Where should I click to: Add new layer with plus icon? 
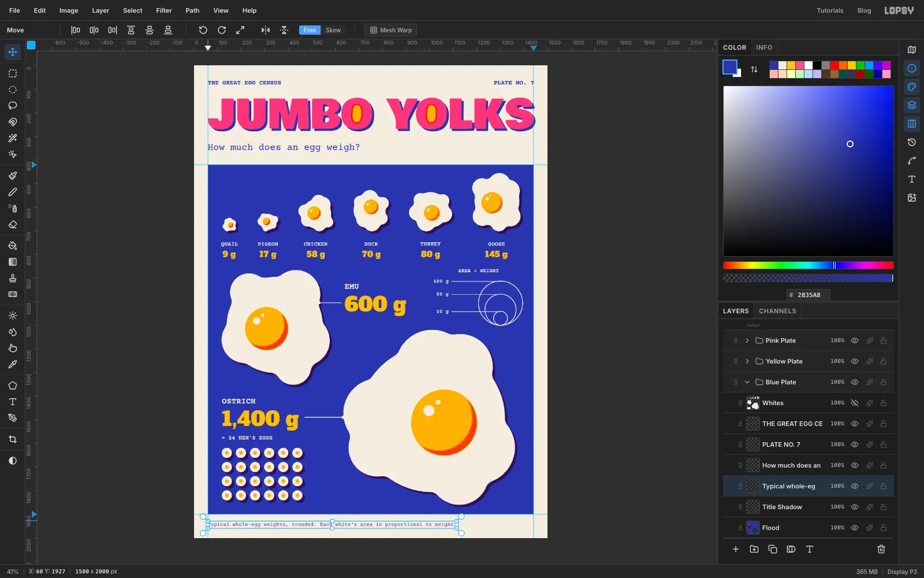[736, 549]
